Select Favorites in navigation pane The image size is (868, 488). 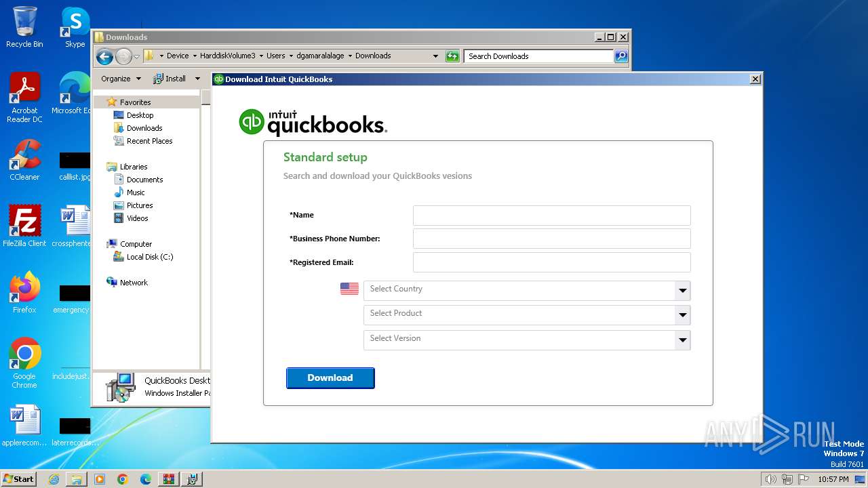[135, 102]
